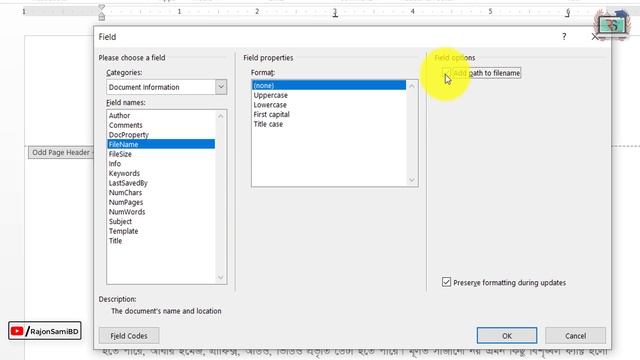Pick FileSize from Field names
The image size is (640, 360).
pyautogui.click(x=161, y=154)
